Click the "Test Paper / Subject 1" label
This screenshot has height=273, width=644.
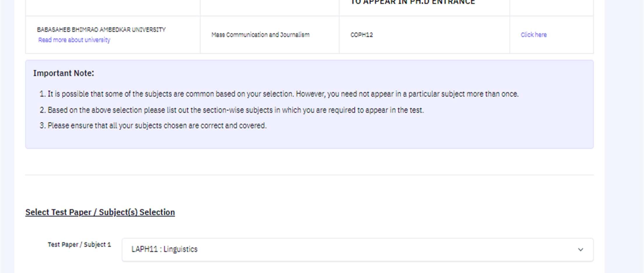[x=79, y=244]
